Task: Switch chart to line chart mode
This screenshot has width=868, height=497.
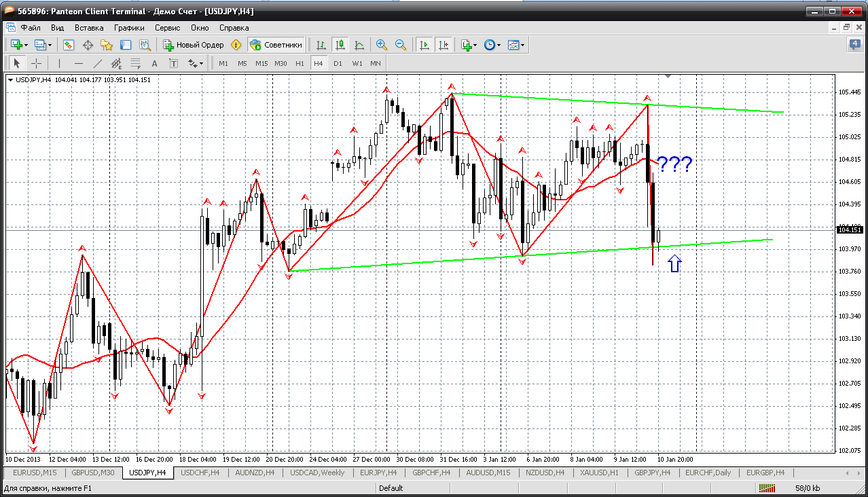Action: pos(359,45)
